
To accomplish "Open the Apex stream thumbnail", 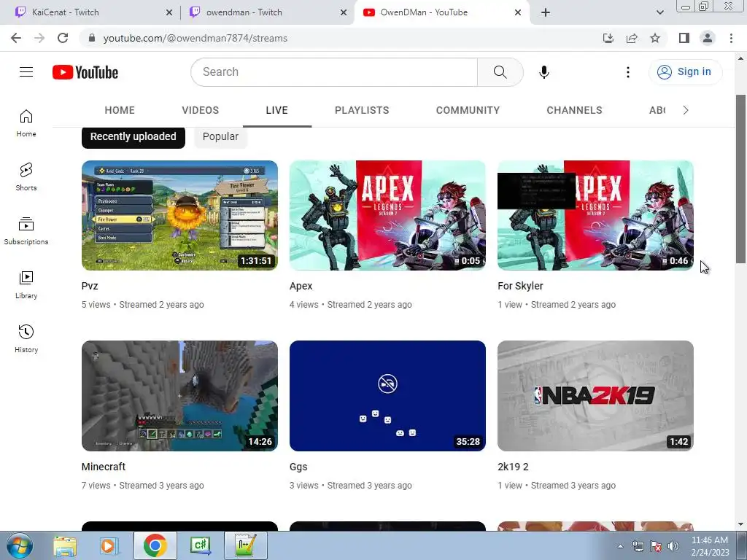I will tap(387, 215).
